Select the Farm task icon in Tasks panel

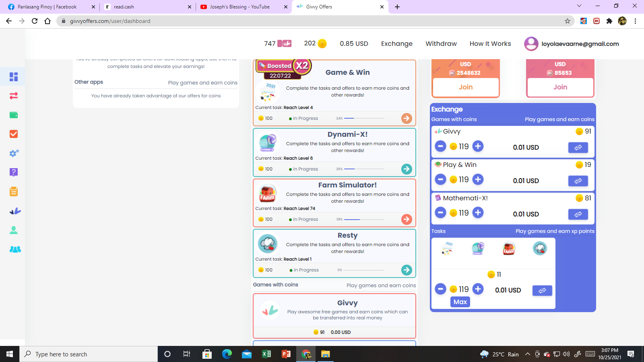pos(509,249)
